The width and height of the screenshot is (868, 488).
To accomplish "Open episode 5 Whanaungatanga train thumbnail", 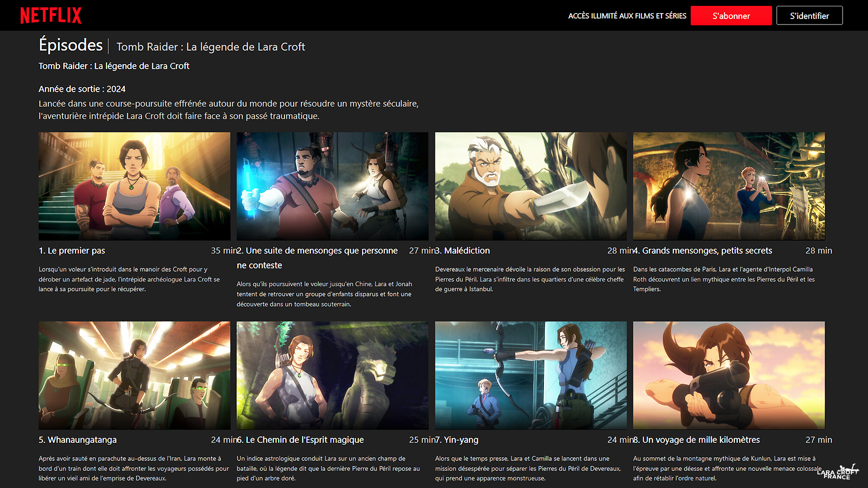I will point(134,375).
